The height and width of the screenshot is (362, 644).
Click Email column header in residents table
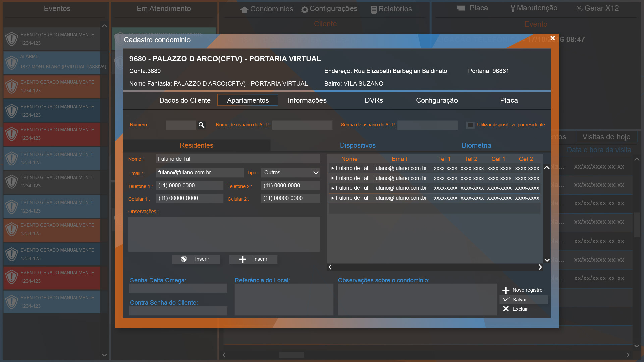pos(399,159)
